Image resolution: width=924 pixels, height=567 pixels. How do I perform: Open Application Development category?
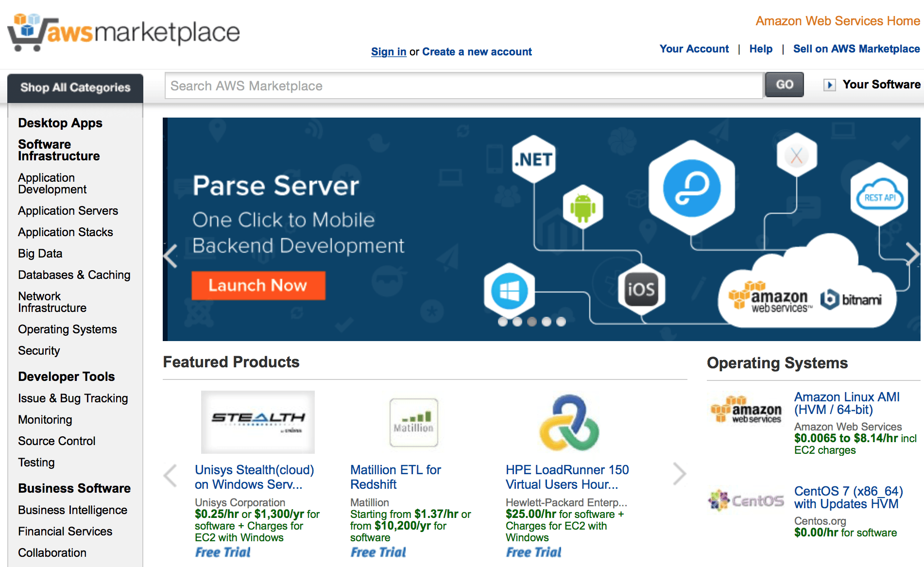point(52,184)
